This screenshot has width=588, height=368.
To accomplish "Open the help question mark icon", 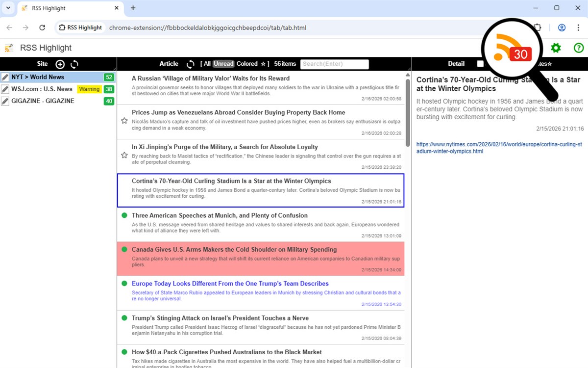I will 579,48.
